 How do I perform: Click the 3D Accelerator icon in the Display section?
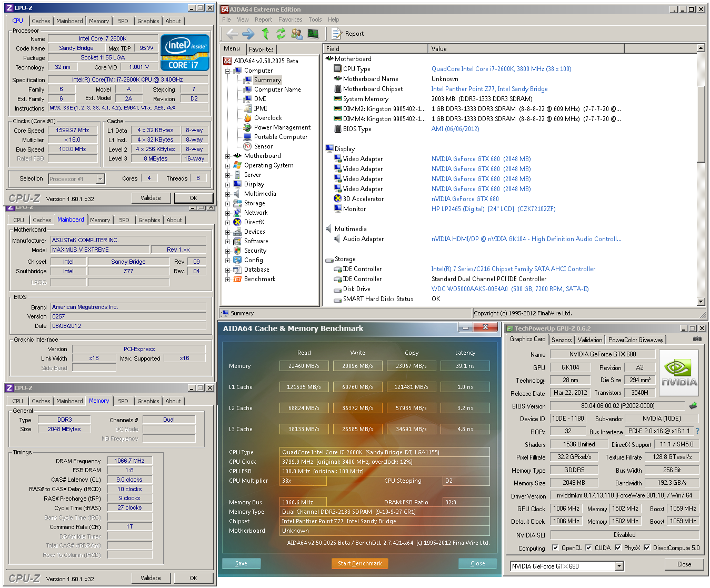[338, 198]
